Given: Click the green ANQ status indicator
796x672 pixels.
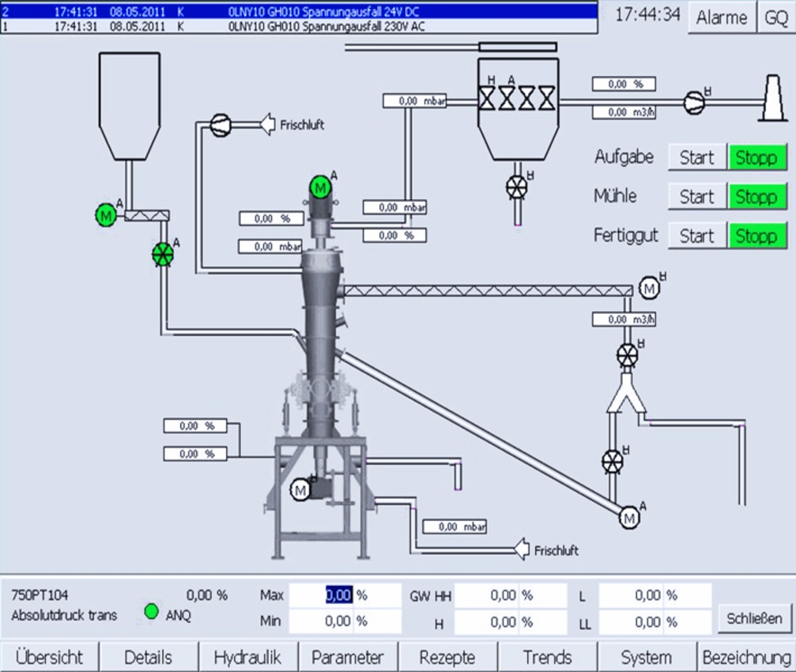Looking at the screenshot, I should pos(150,610).
